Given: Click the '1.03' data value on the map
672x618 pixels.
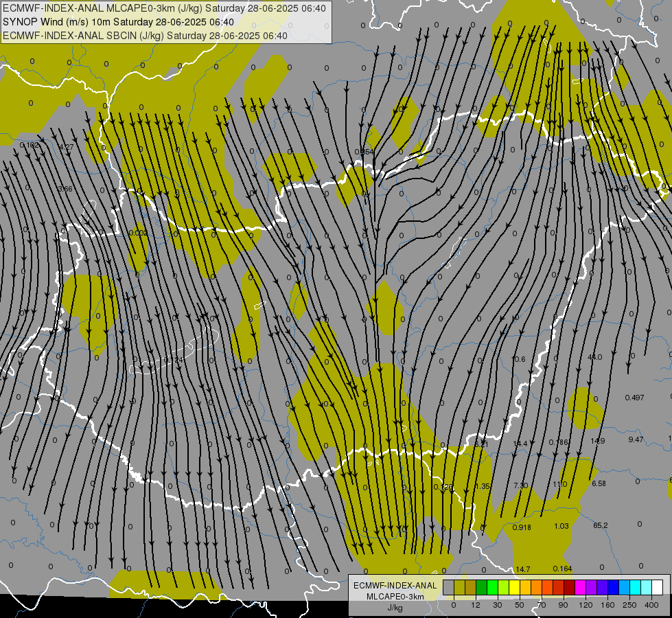Looking at the screenshot, I should (x=561, y=526).
